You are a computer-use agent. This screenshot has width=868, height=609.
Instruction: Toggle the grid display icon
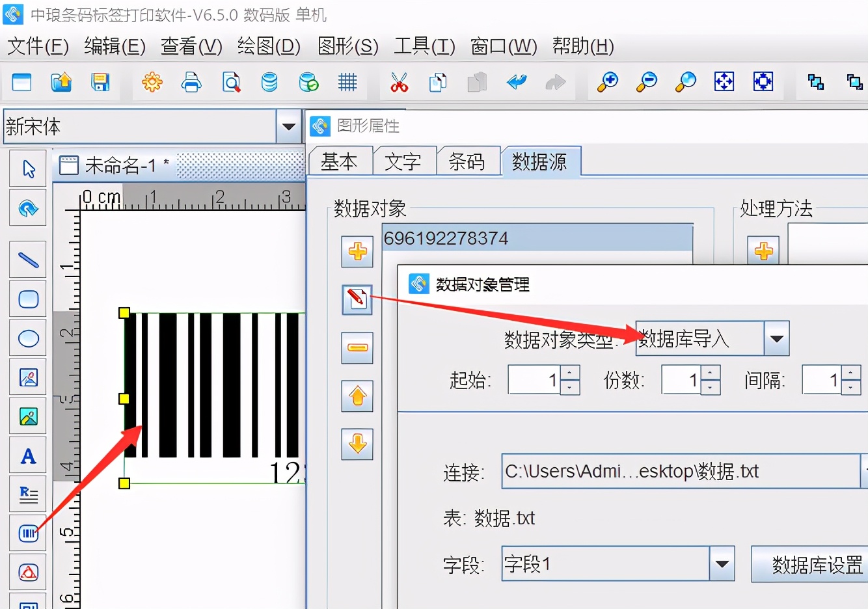coord(347,82)
